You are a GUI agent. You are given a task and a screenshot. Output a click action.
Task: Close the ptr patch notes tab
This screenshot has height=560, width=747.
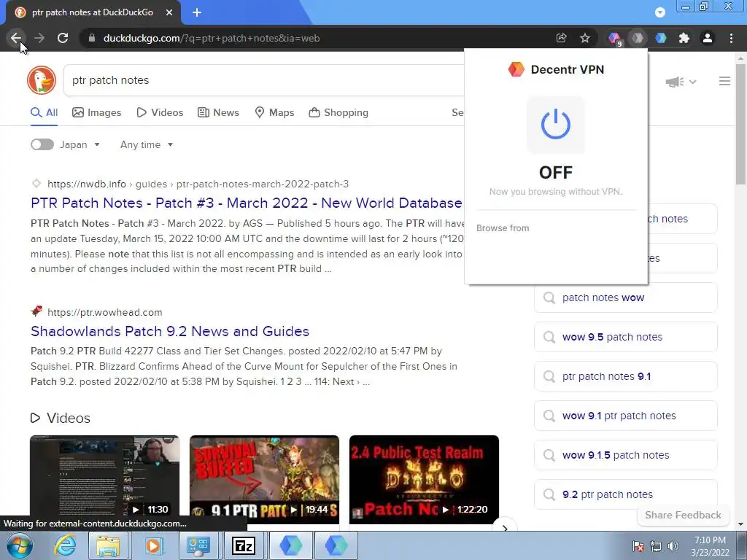coord(169,12)
